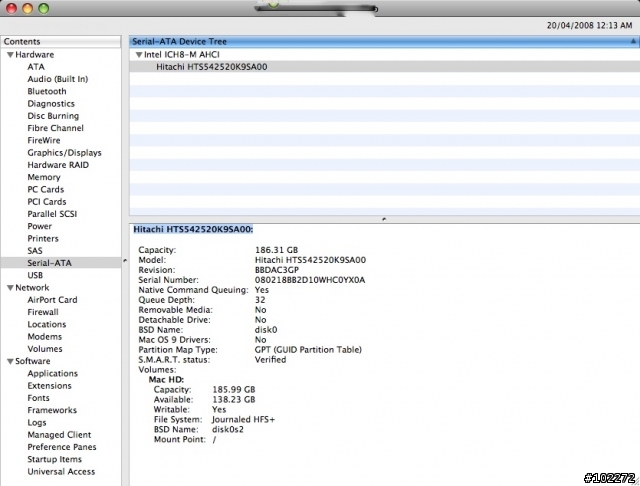Viewport: 640px width, 486px height.
Task: Open the PC Cards category
Action: pyautogui.click(x=46, y=189)
